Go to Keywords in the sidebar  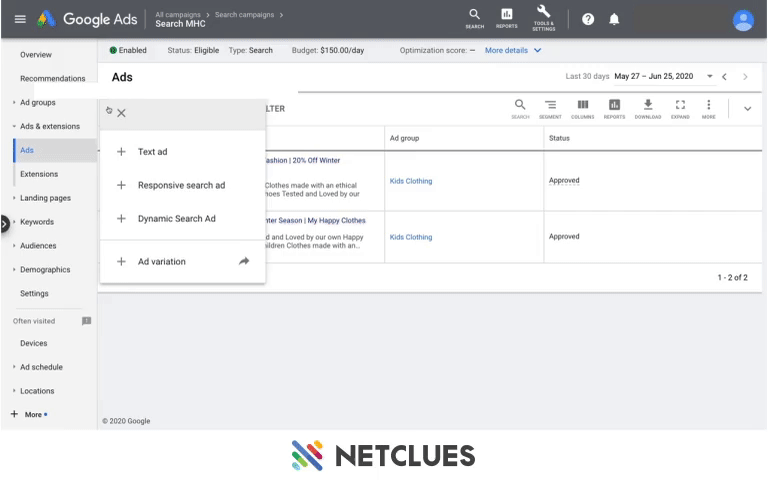37,222
